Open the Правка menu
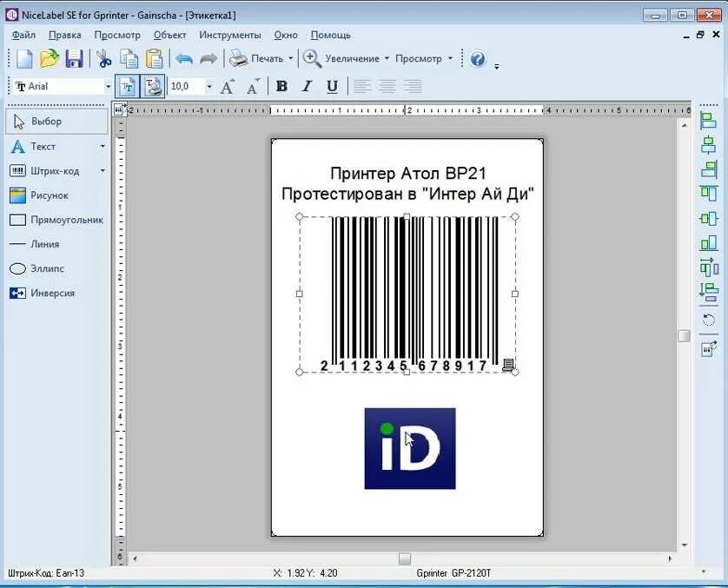The image size is (728, 588). [x=65, y=36]
